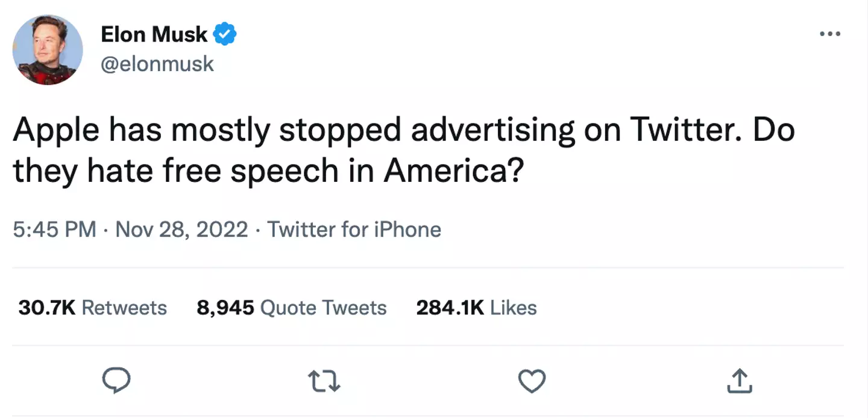Open the Twitter for iPhone source link
This screenshot has width=868, height=418.
coord(354,229)
